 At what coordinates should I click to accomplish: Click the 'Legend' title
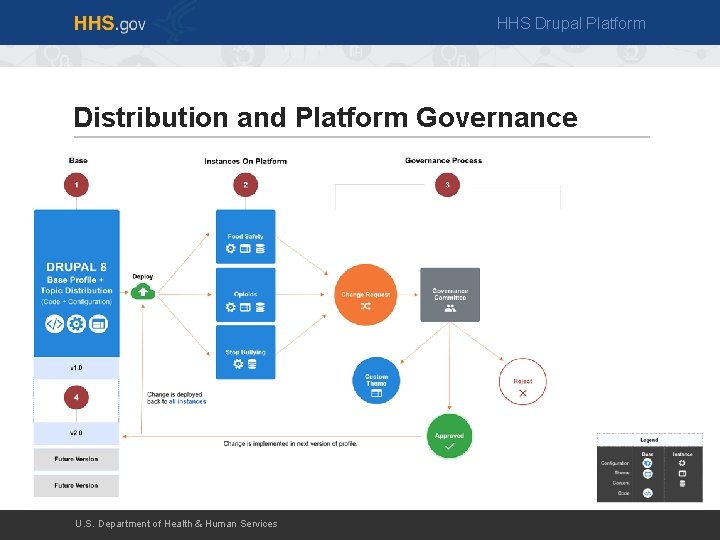pyautogui.click(x=649, y=440)
